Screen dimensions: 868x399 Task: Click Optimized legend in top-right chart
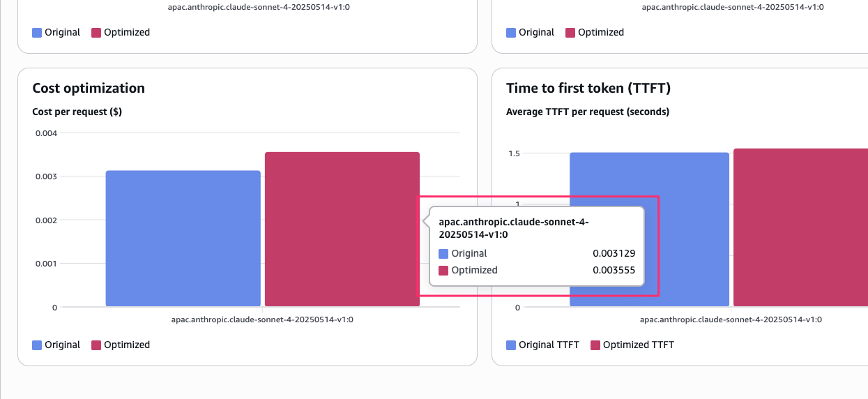click(x=595, y=32)
